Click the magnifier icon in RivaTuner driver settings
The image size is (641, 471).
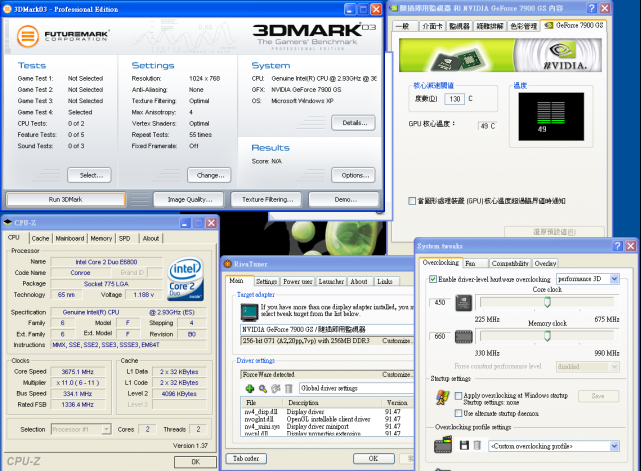point(263,388)
